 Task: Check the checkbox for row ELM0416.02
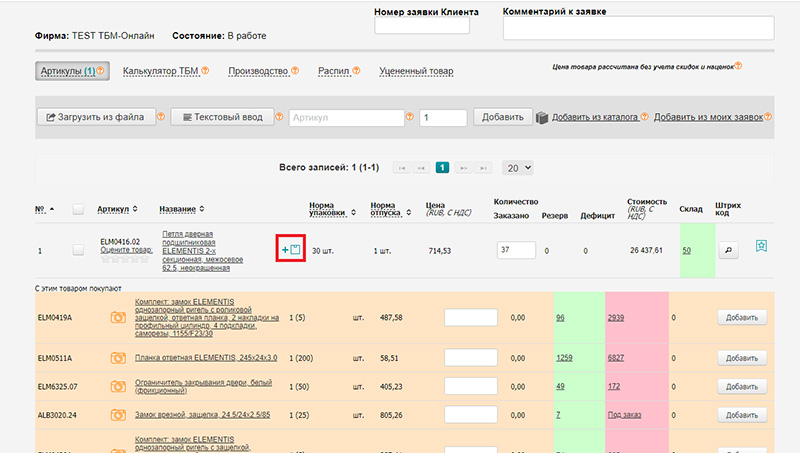point(78,250)
